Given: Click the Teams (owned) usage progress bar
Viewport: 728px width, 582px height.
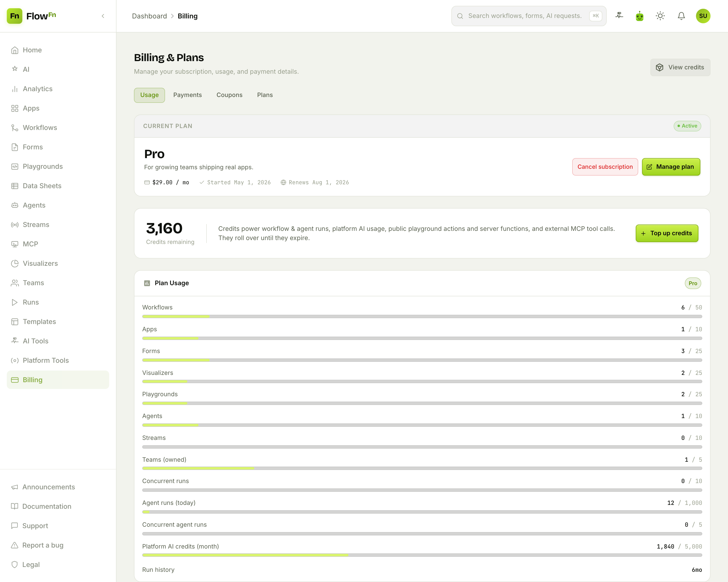Looking at the screenshot, I should (422, 468).
